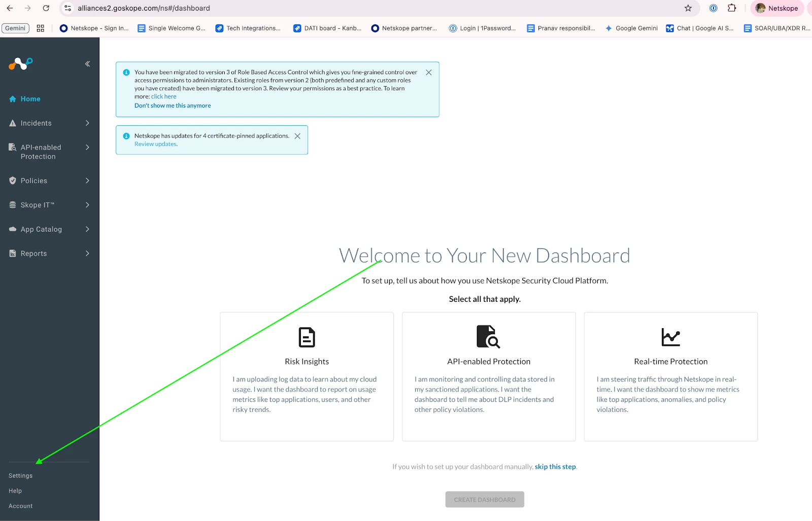Open site information icon in address bar

click(x=68, y=8)
